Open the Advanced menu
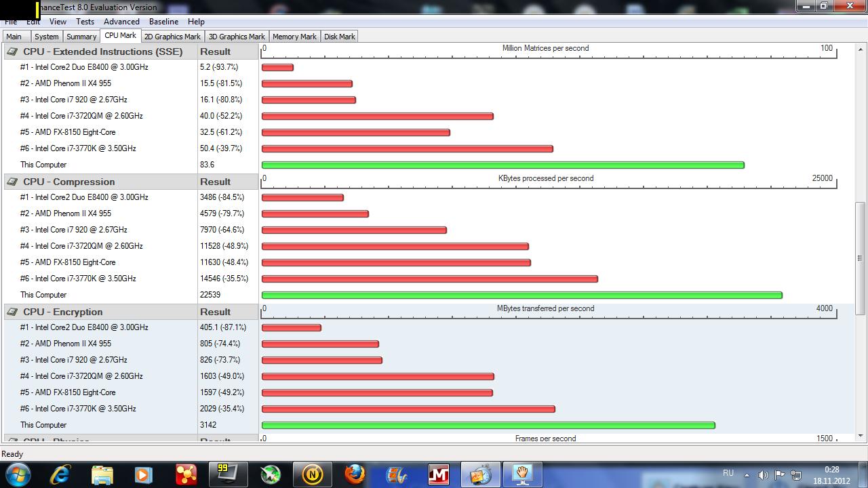Viewport: 868px width, 488px height. pos(121,22)
